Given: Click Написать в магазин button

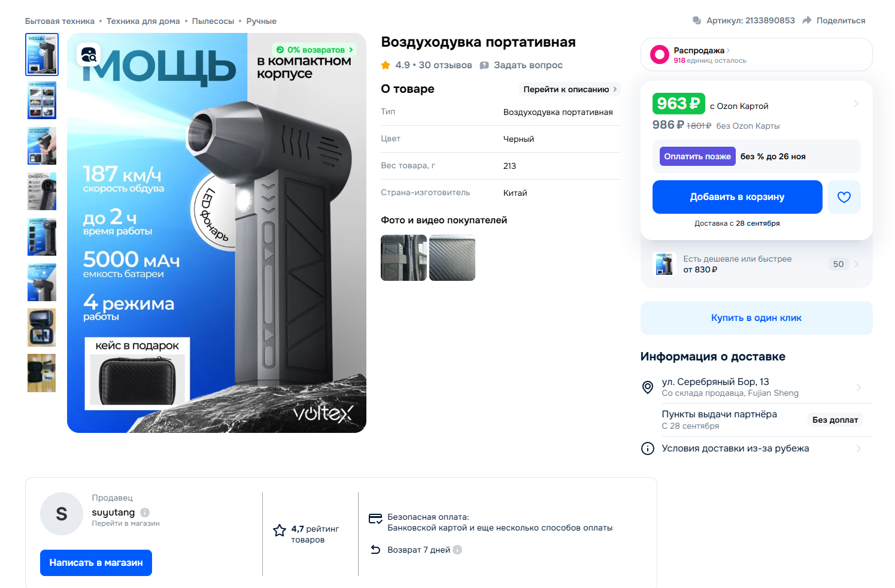Looking at the screenshot, I should 96,563.
